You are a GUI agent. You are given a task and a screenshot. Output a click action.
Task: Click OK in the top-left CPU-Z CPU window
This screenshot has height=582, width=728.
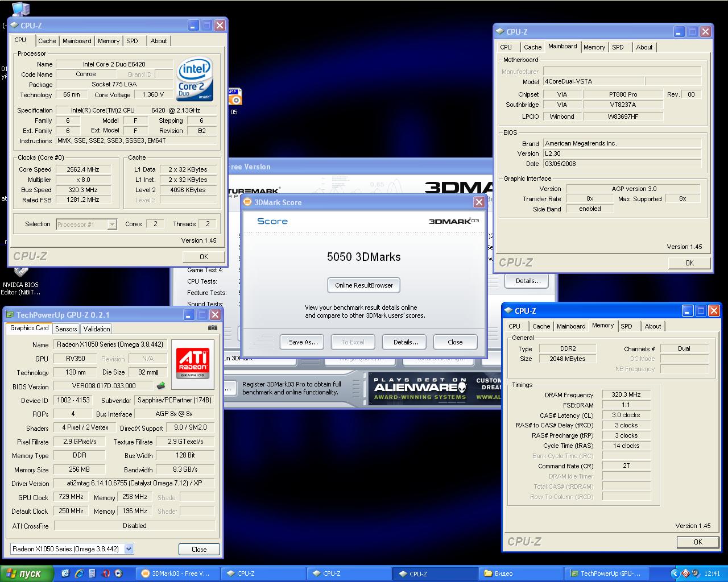point(204,256)
